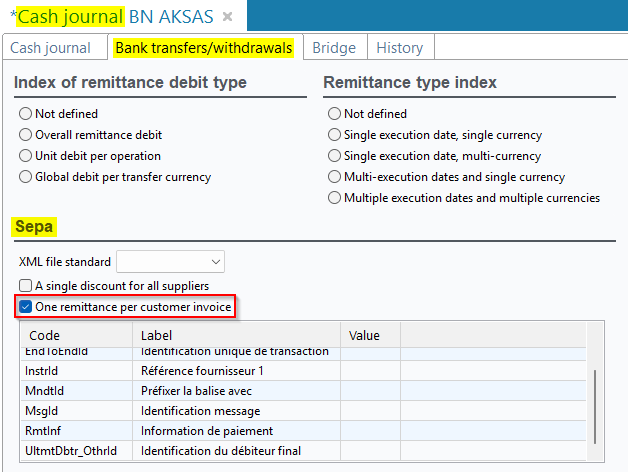This screenshot has height=472, width=628.
Task: Click the Label column header
Action: point(237,336)
